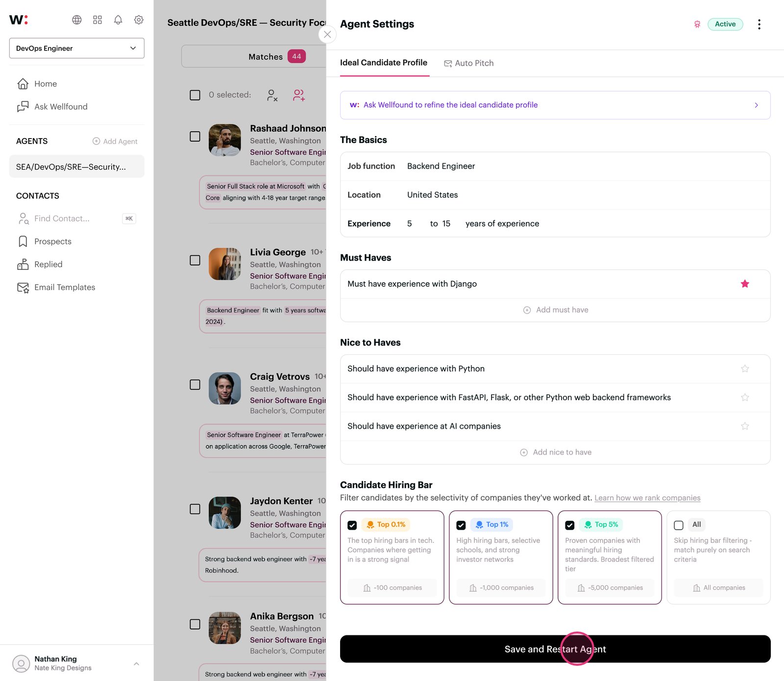Select the SEA/DevOps/SRE—Security agent
784x681 pixels.
click(77, 167)
